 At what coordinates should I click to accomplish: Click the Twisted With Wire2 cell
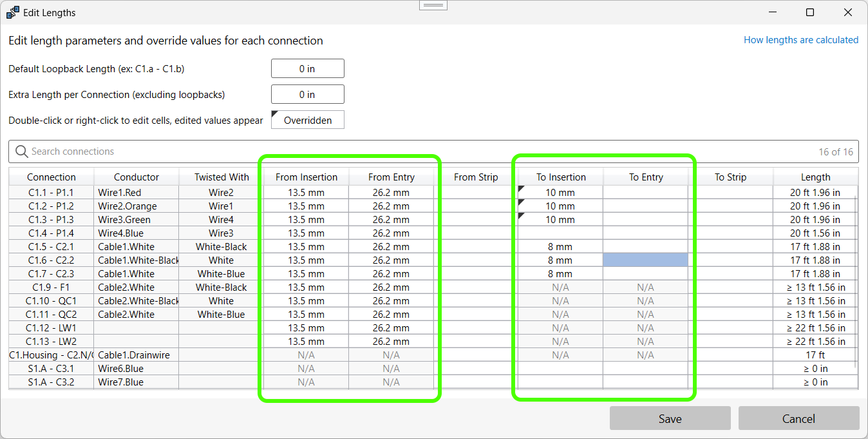click(x=222, y=192)
